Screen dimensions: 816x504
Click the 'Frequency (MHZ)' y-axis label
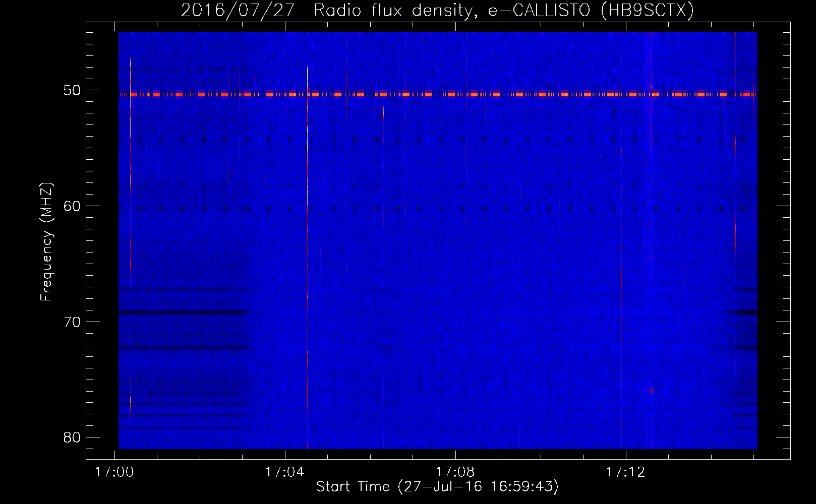[46, 242]
